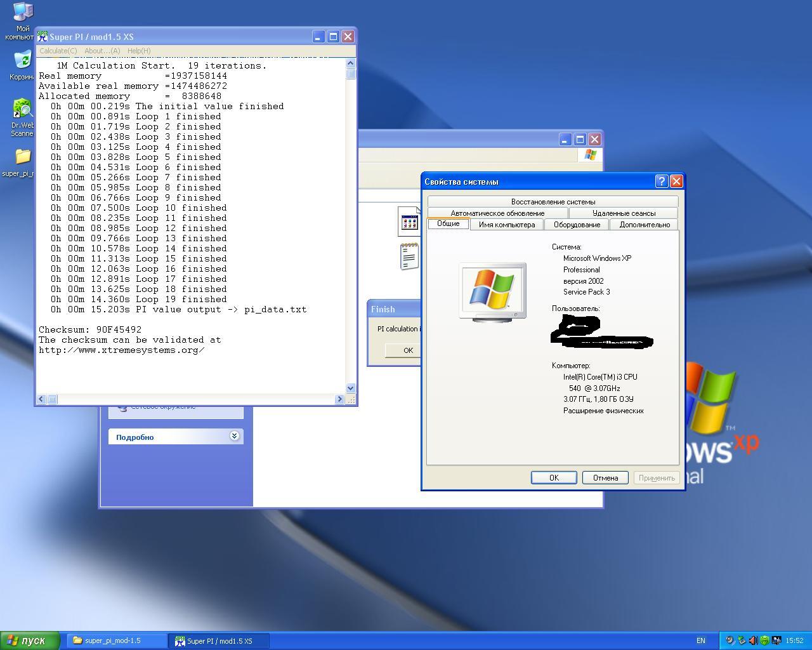Open the пуск Start menu
The image size is (812, 650).
click(30, 640)
